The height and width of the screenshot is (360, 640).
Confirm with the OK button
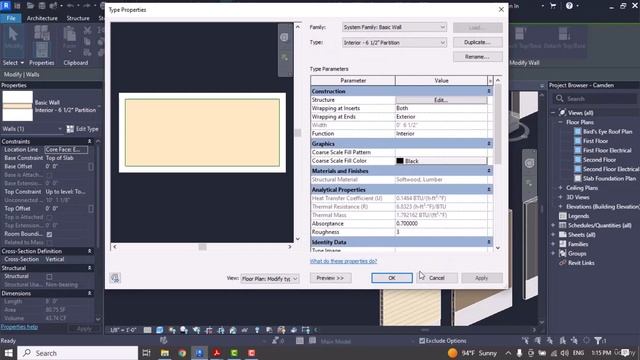point(392,278)
